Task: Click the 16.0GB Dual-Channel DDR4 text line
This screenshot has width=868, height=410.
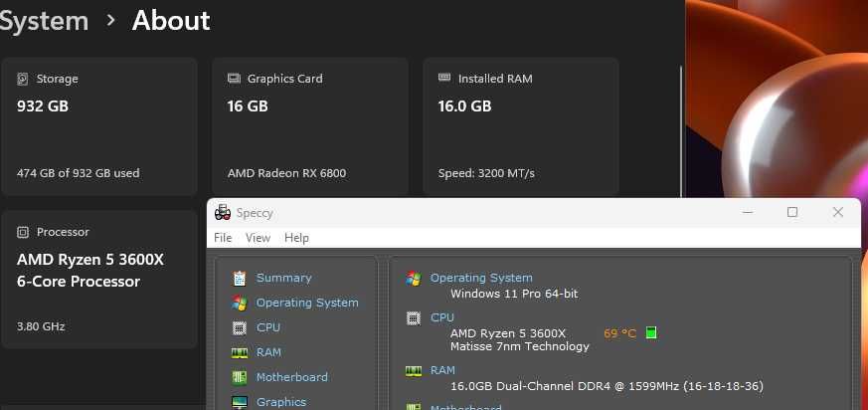Action: click(x=607, y=386)
